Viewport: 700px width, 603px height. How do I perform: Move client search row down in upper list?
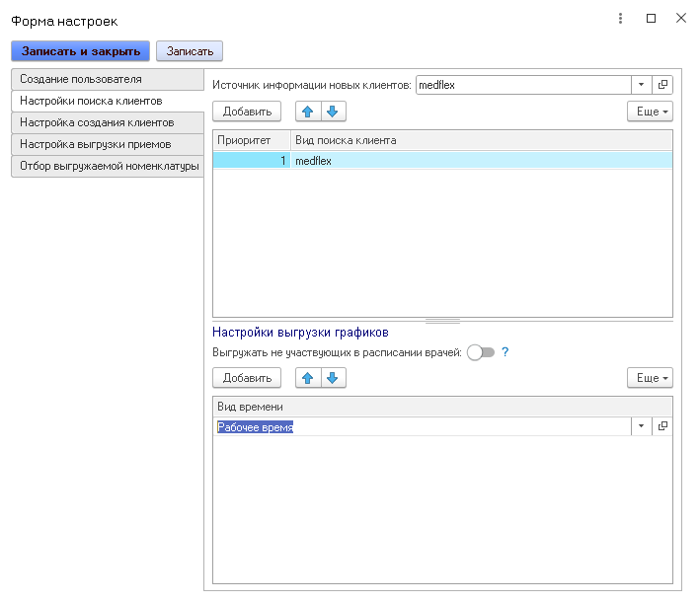coord(333,112)
